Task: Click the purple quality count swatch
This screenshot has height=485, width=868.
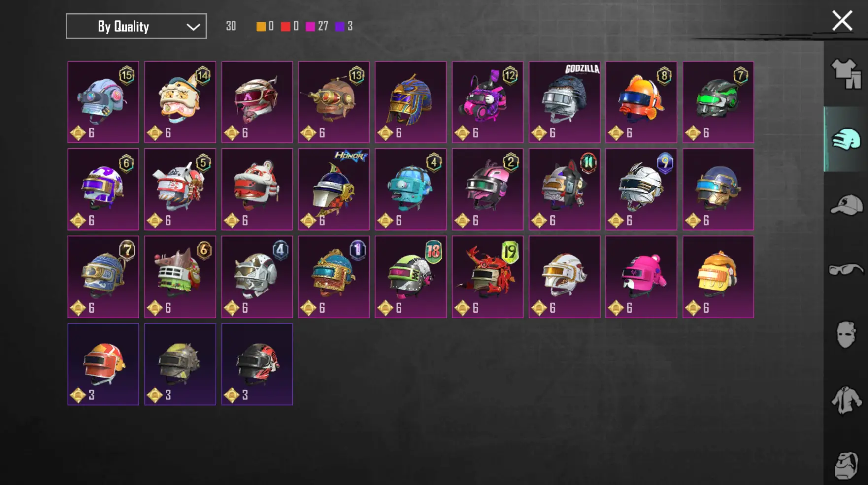Action: pos(340,26)
